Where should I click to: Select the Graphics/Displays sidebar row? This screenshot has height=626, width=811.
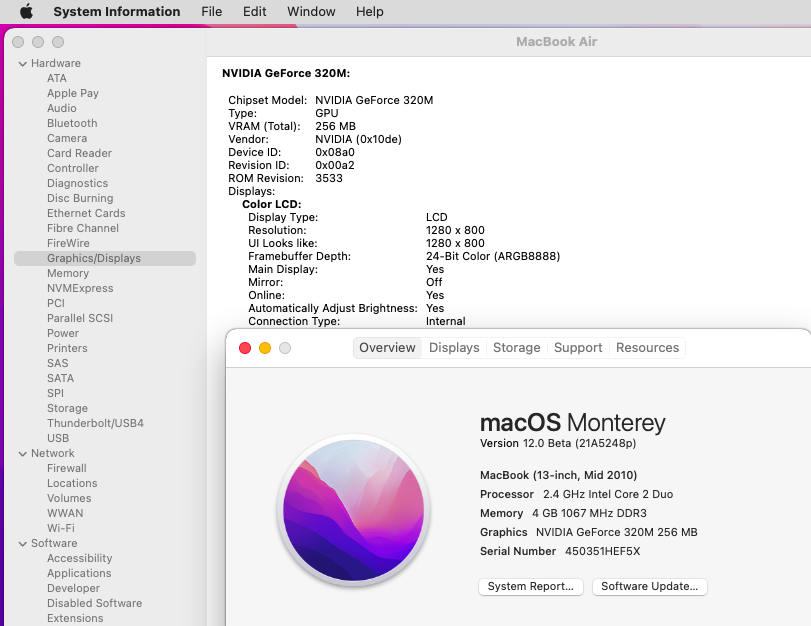coord(105,258)
